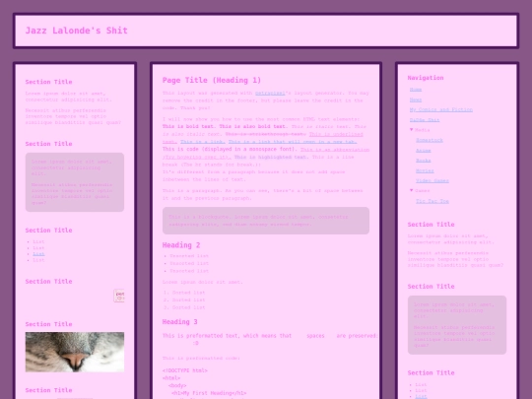Open the Homestuck link under Media
Screen dimensions: 532x399
coord(430,140)
